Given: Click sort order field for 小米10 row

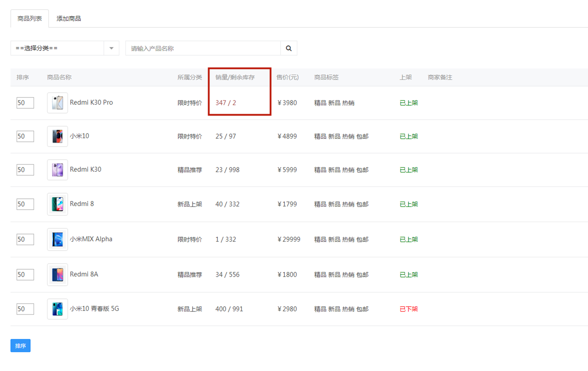Looking at the screenshot, I should pos(25,136).
